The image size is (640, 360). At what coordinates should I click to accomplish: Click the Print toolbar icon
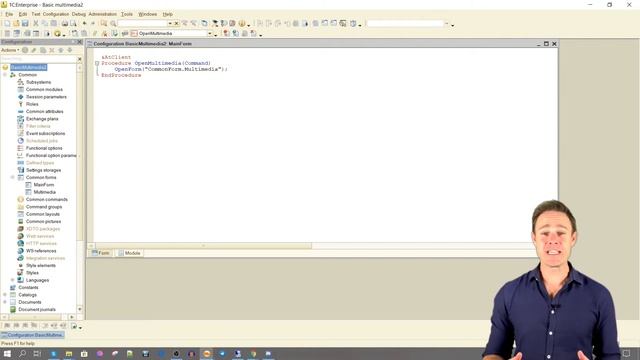(x=64, y=24)
